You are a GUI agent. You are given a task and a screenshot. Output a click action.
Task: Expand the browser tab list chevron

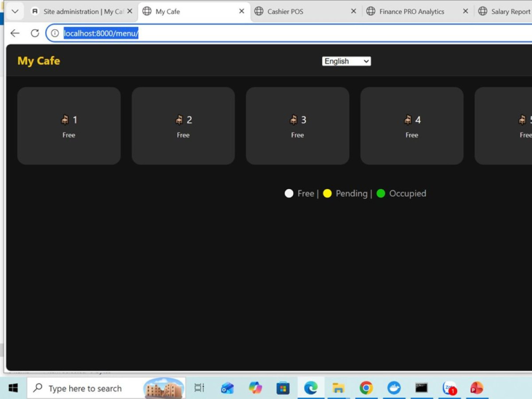pos(15,11)
